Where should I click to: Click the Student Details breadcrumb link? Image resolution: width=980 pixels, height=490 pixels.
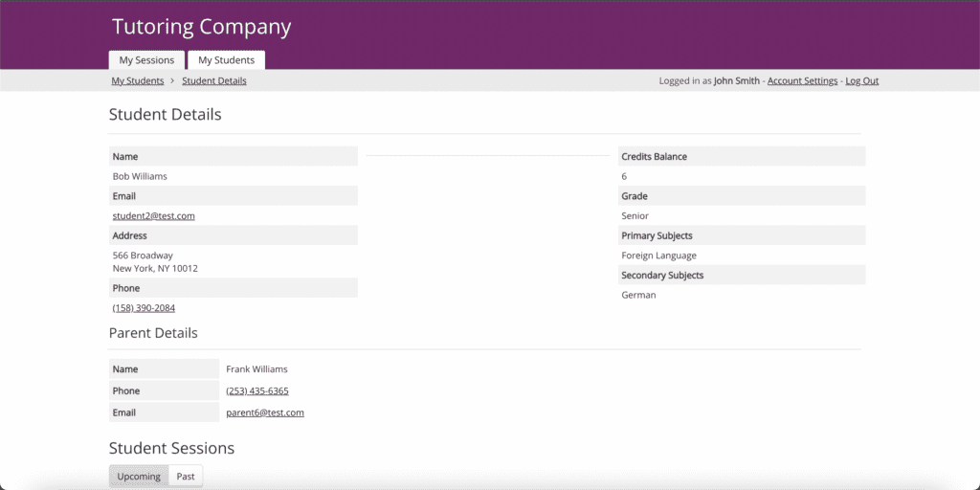213,81
